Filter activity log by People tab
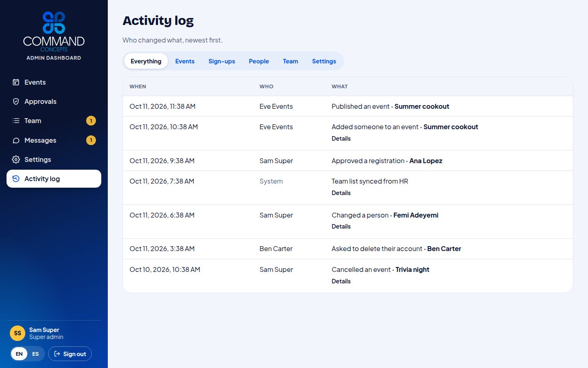 tap(259, 61)
